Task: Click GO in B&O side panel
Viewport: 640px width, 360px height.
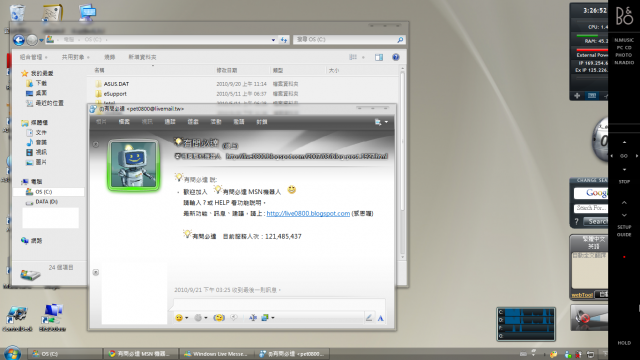Action: point(624,156)
